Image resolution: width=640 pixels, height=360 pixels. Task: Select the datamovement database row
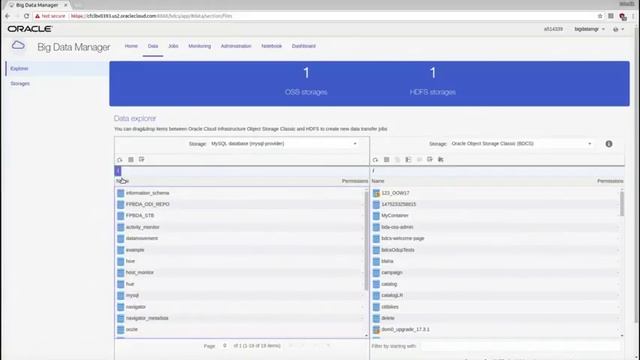(239, 238)
